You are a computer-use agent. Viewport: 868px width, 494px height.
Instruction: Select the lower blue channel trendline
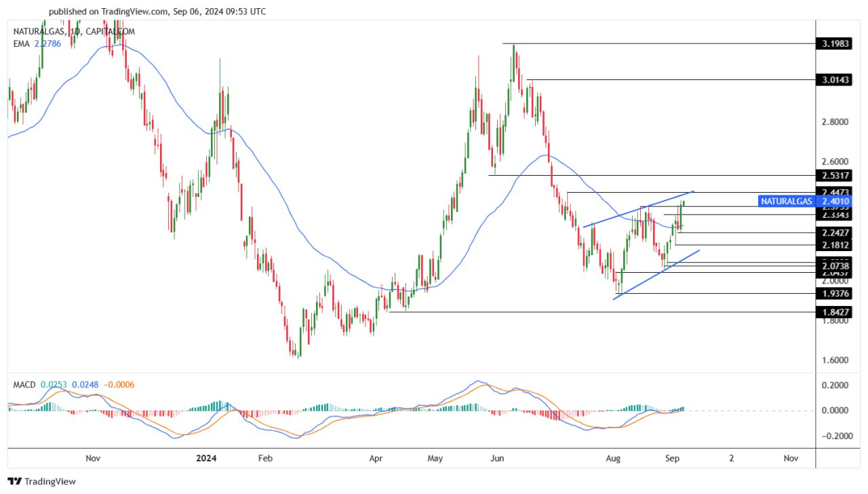pyautogui.click(x=656, y=274)
